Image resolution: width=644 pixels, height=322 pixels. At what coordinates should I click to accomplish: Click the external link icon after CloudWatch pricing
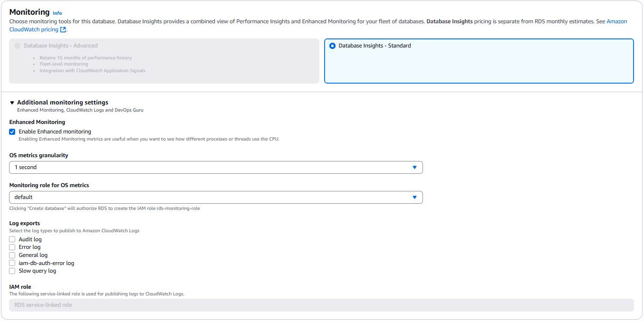pyautogui.click(x=63, y=29)
